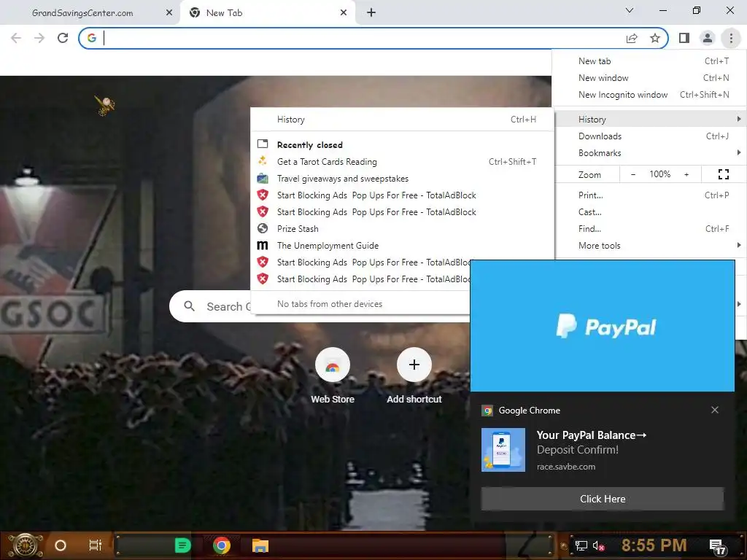Close the New Tab tab
This screenshot has height=560, width=747.
pyautogui.click(x=344, y=13)
